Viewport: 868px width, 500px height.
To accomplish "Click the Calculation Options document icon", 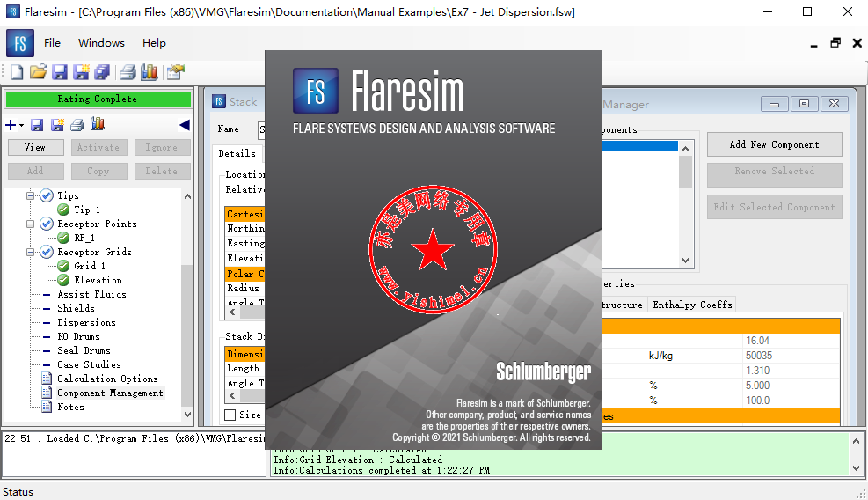I will [47, 379].
